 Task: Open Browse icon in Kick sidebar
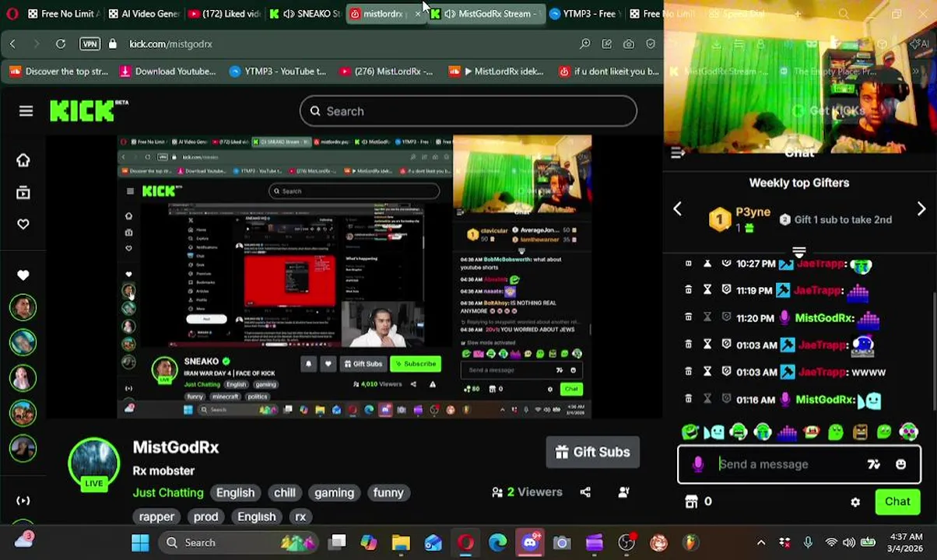pyautogui.click(x=23, y=192)
